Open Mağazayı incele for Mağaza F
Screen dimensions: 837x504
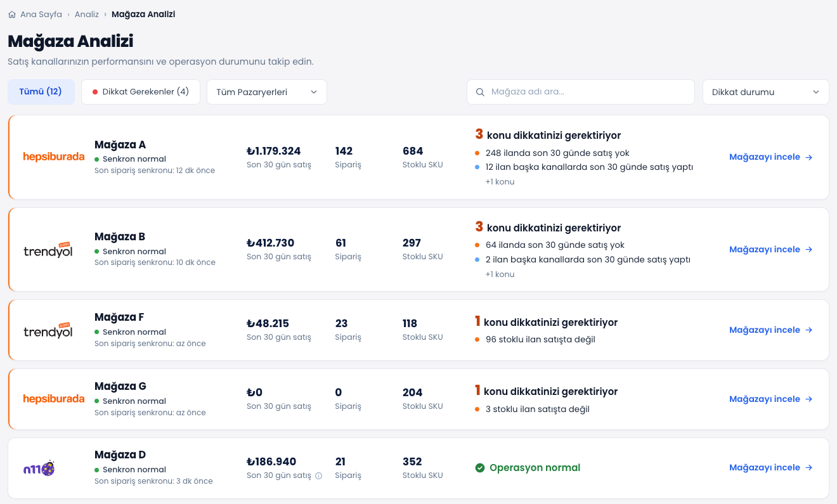click(x=771, y=330)
